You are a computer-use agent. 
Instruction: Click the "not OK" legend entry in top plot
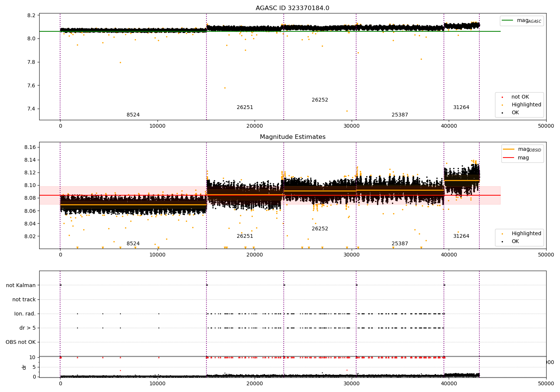point(520,97)
